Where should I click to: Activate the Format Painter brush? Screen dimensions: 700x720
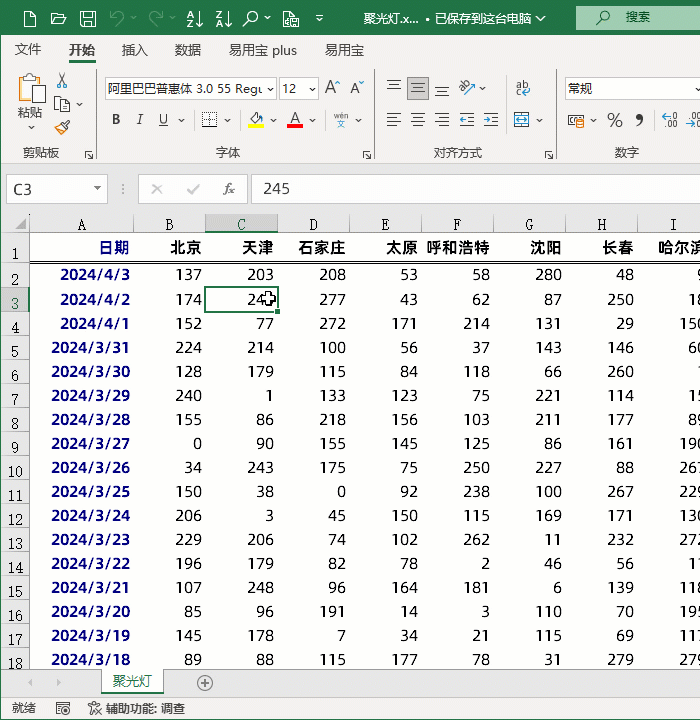pyautogui.click(x=62, y=128)
